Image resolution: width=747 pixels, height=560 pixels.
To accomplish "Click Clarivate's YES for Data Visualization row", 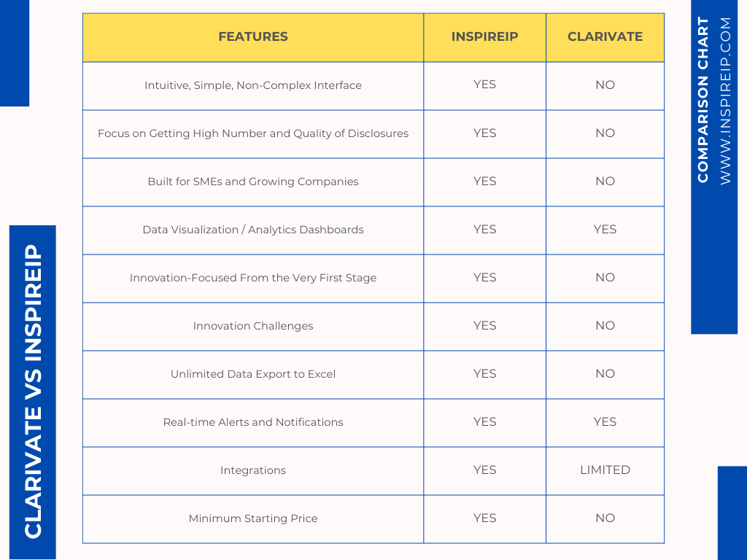I will point(605,229).
